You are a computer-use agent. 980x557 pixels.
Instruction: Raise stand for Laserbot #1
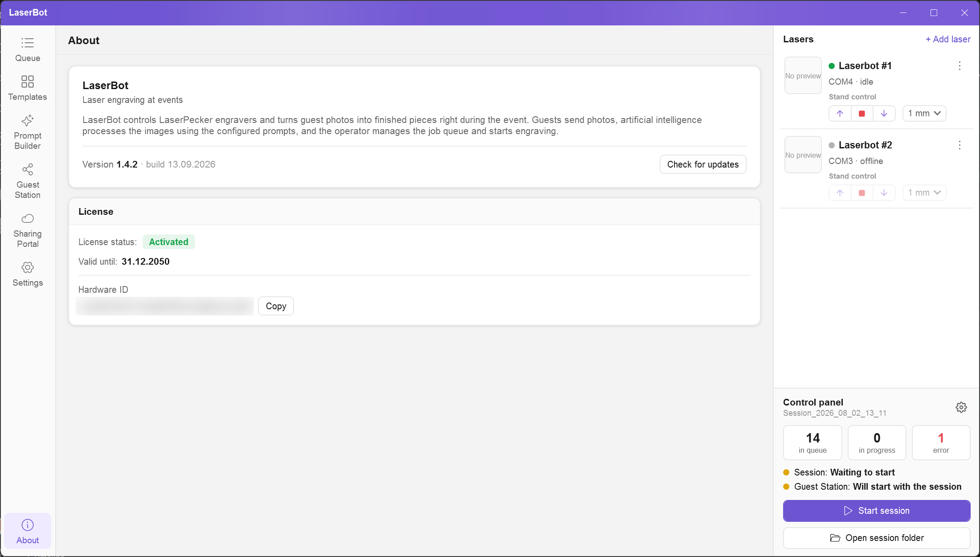840,114
